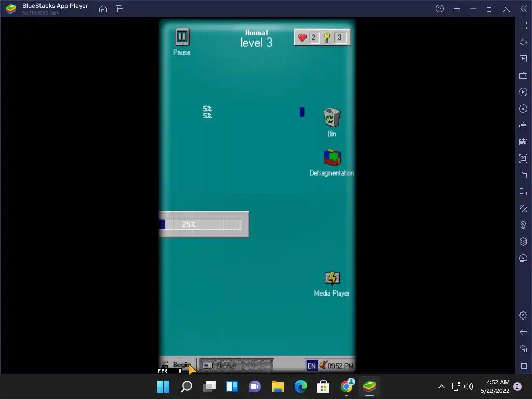Click the EN language indicator
Image resolution: width=532 pixels, height=399 pixels.
click(x=311, y=366)
